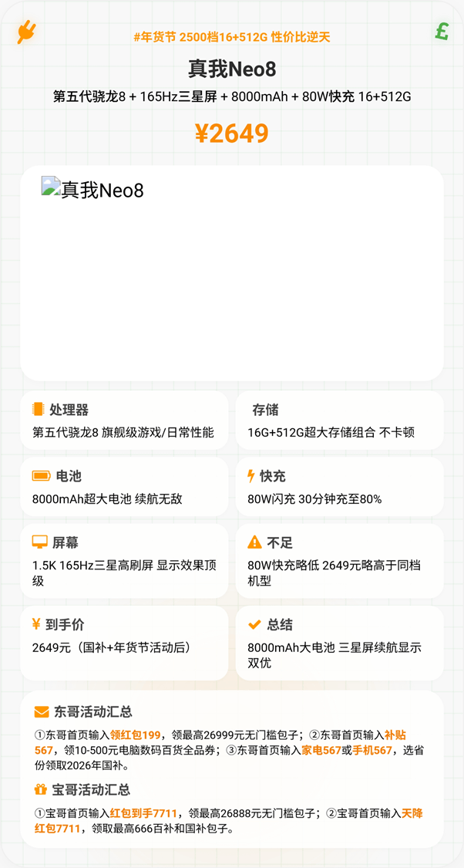Click the warning triangle beside 不足
Screen dimensions: 464x868
pyautogui.click(x=254, y=542)
